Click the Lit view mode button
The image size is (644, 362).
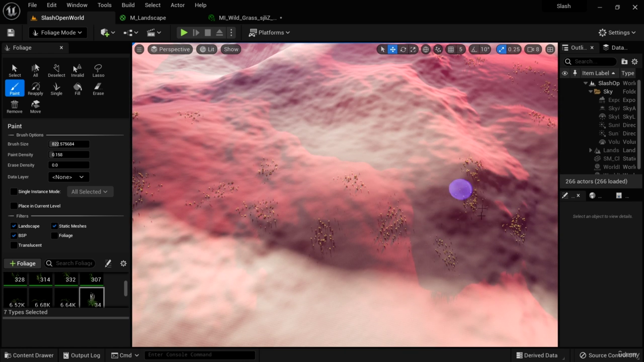206,49
